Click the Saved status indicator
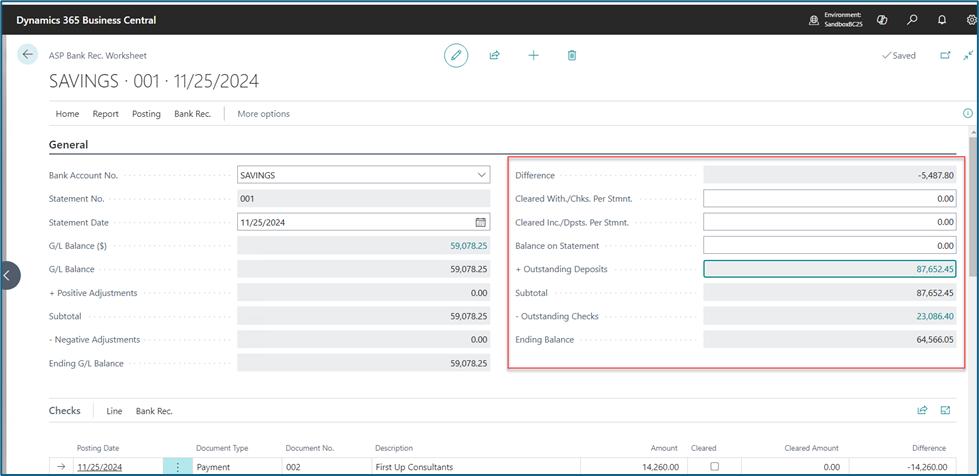This screenshot has height=476, width=979. [x=898, y=56]
